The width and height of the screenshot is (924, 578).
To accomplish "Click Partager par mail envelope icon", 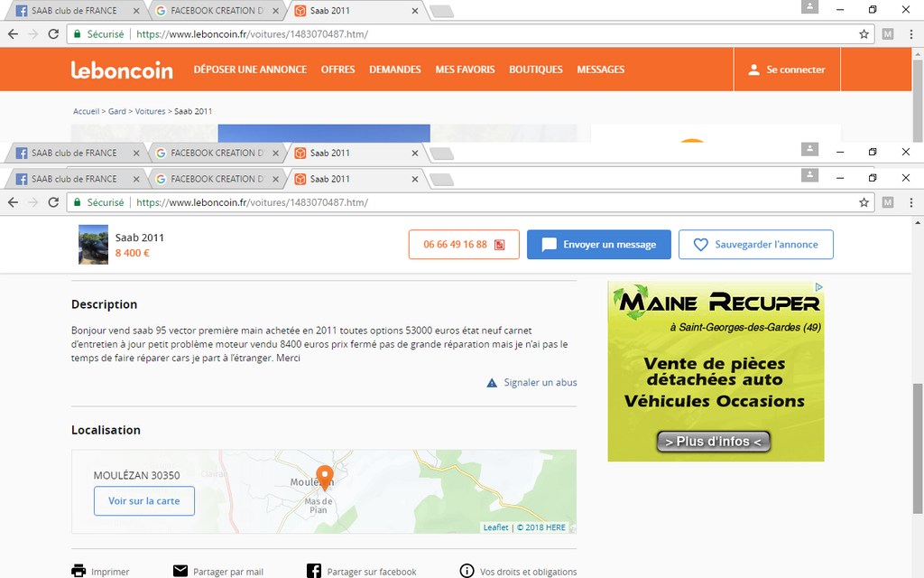I will click(x=180, y=571).
